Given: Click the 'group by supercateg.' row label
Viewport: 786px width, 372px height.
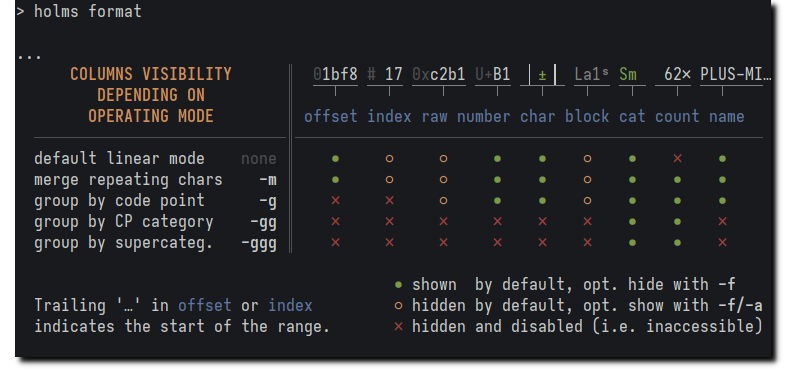Looking at the screenshot, I should (x=124, y=243).
